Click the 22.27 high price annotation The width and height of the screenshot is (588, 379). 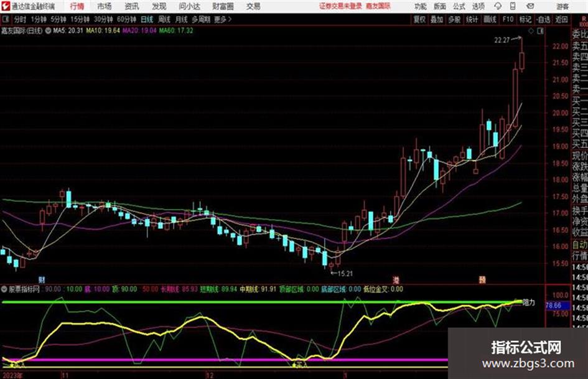pyautogui.click(x=502, y=40)
